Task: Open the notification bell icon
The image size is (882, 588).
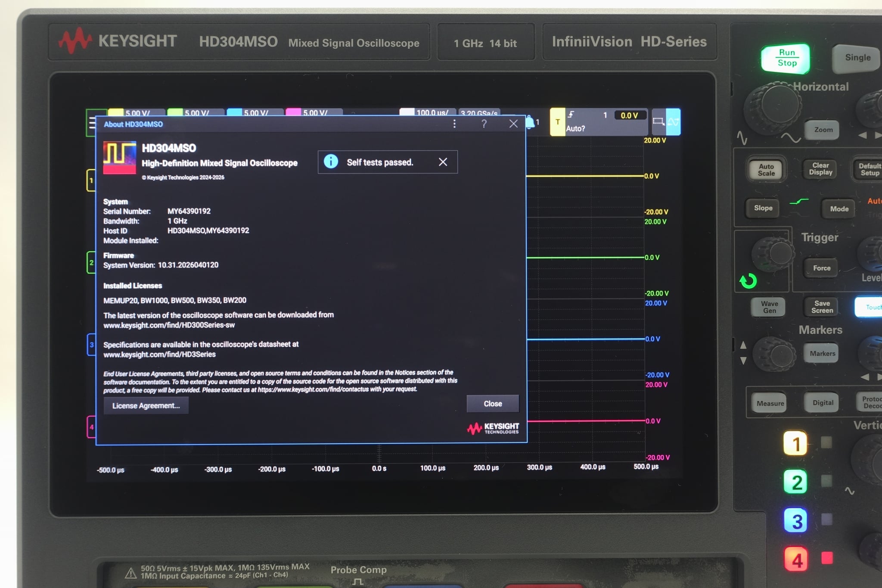Action: point(530,122)
